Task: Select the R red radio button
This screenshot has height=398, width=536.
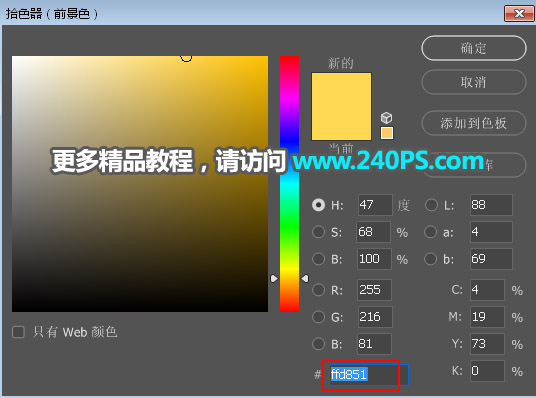Action: [318, 290]
